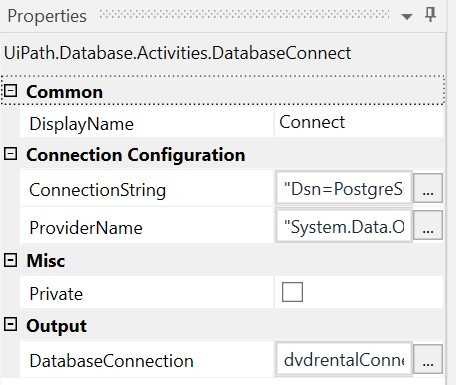Open the DatabaseConnection ellipsis editor button
456x385 pixels.
[428, 359]
